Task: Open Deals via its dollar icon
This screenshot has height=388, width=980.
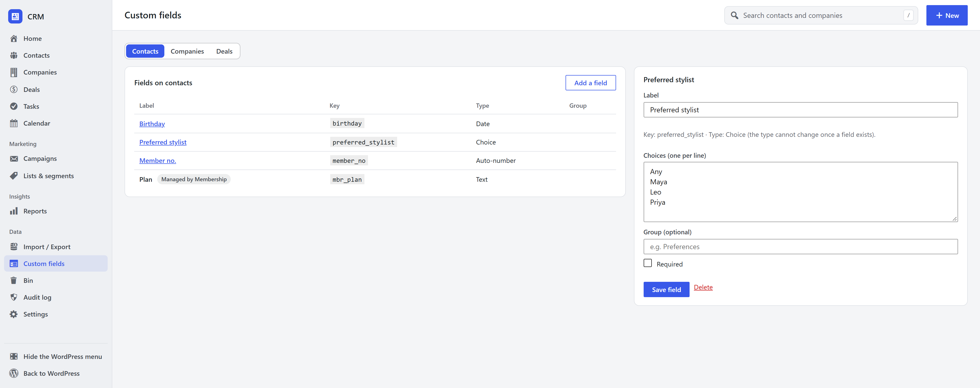Action: (x=14, y=89)
